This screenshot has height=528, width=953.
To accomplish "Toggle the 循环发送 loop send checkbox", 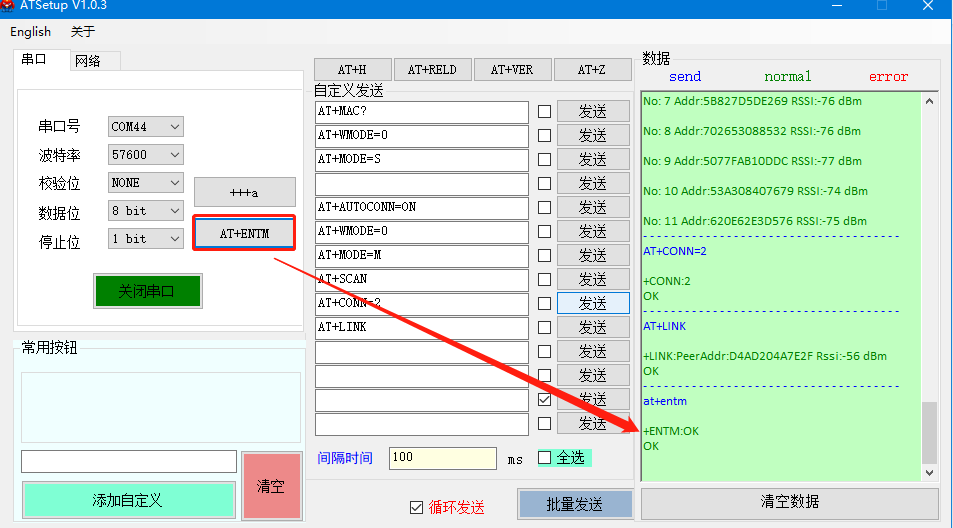I will point(416,507).
